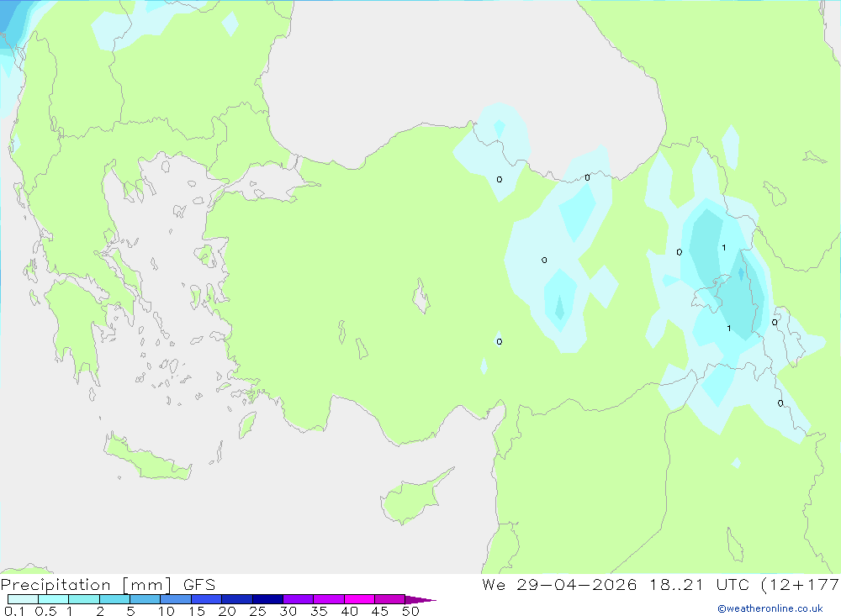
Task: Select the legend label 20
Action: click(x=227, y=611)
